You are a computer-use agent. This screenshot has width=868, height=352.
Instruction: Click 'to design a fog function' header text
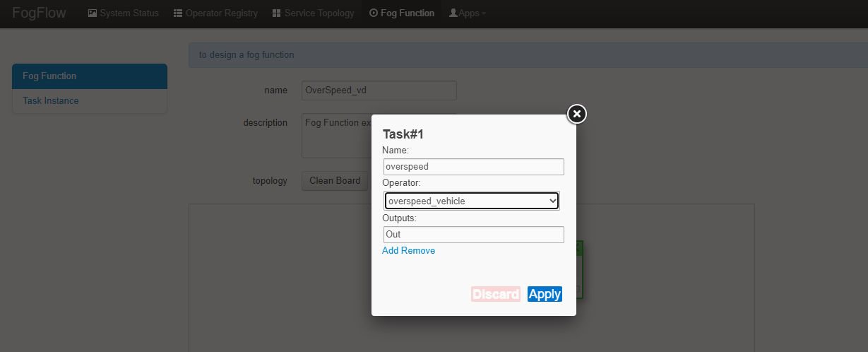point(246,54)
